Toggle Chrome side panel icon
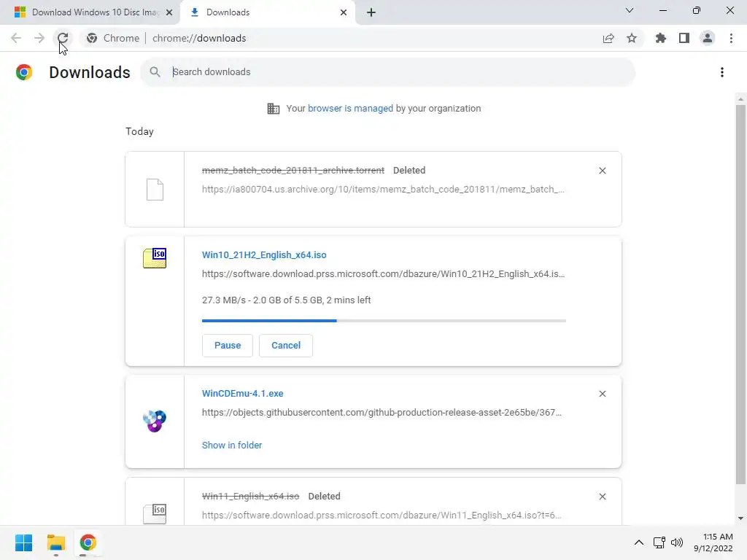747x560 pixels. [684, 38]
